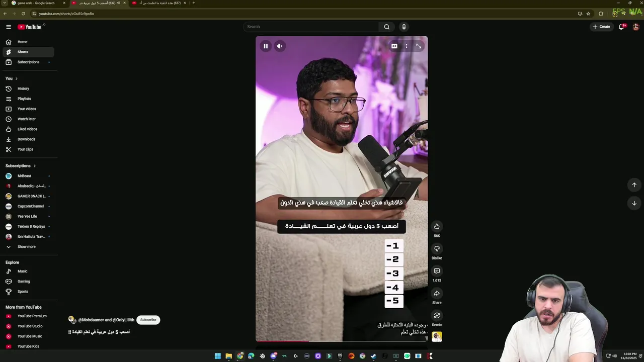The height and width of the screenshot is (362, 644).
Task: Open the GAMER SNACK channel subscription
Action: [x=28, y=196]
